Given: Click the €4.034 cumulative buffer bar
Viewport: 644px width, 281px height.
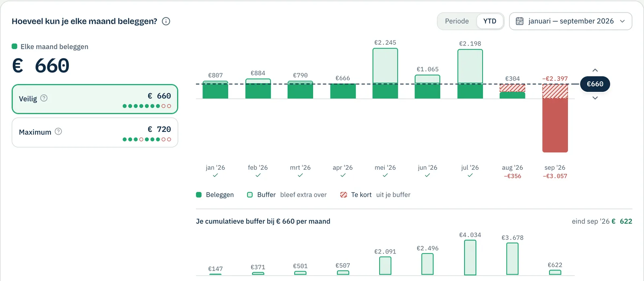Looking at the screenshot, I should coord(470,258).
